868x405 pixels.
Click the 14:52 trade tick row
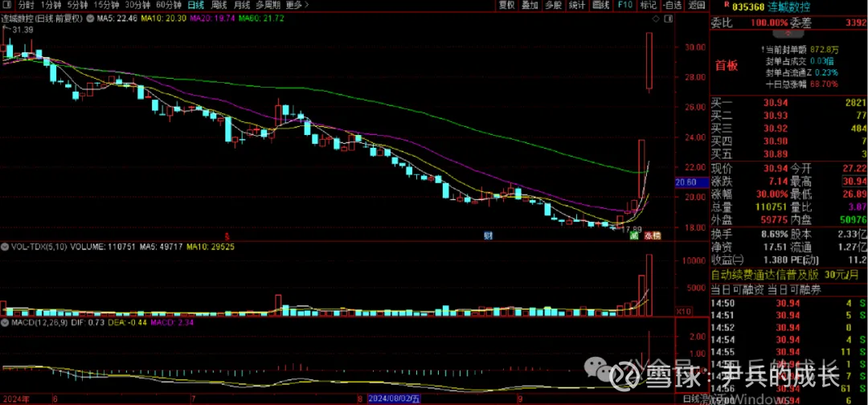pos(789,328)
